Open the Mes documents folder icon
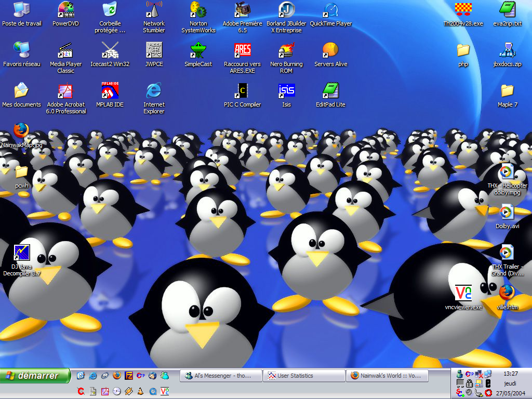This screenshot has width=532, height=399. [22, 90]
